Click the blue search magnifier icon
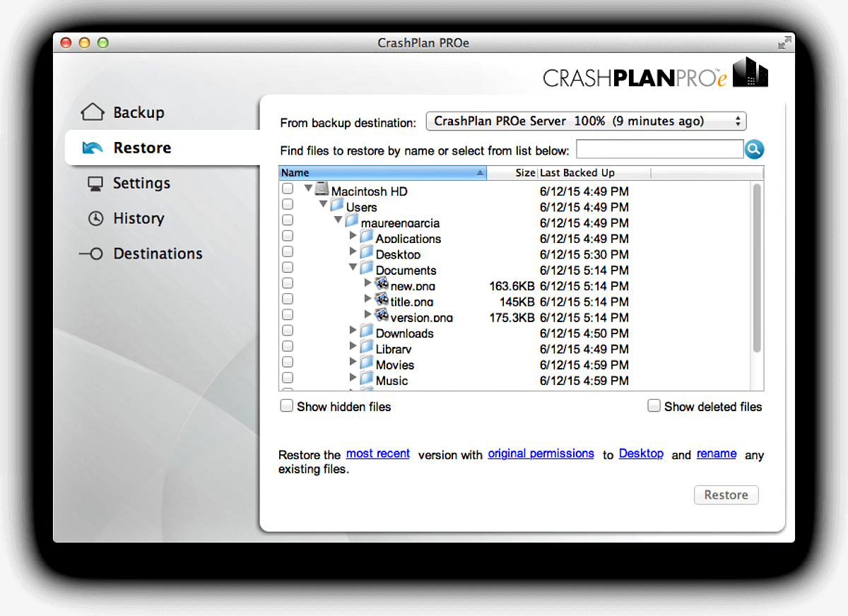 [754, 149]
